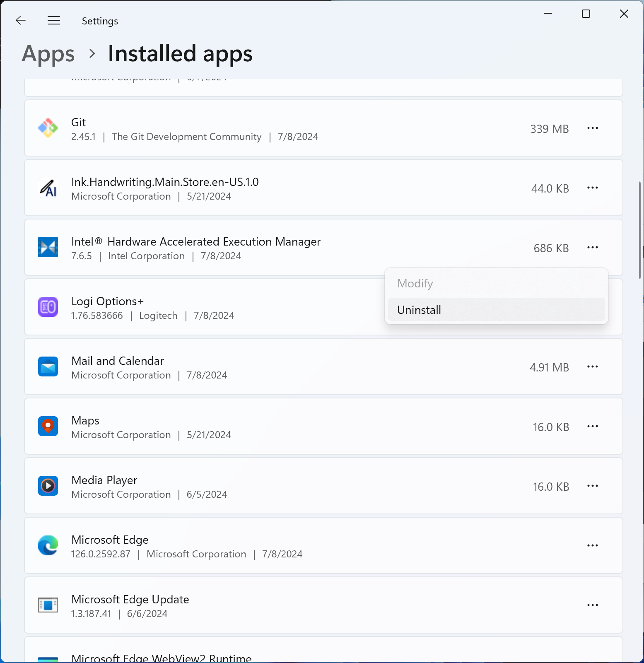Image resolution: width=644 pixels, height=663 pixels.
Task: Click the Logi Options+ app icon
Action: (x=48, y=307)
